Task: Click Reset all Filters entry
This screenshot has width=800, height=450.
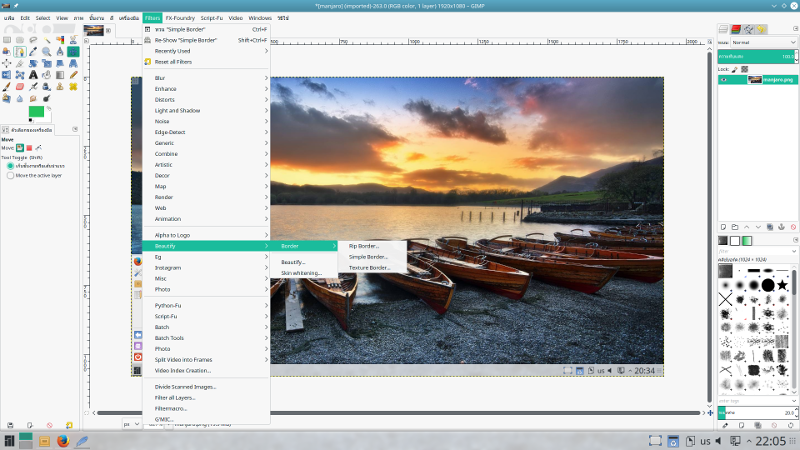Action: (173, 62)
